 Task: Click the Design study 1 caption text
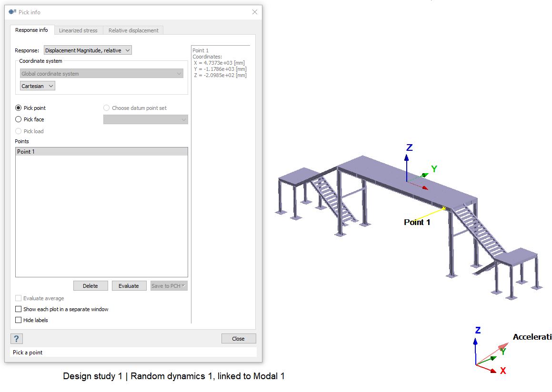(173, 376)
